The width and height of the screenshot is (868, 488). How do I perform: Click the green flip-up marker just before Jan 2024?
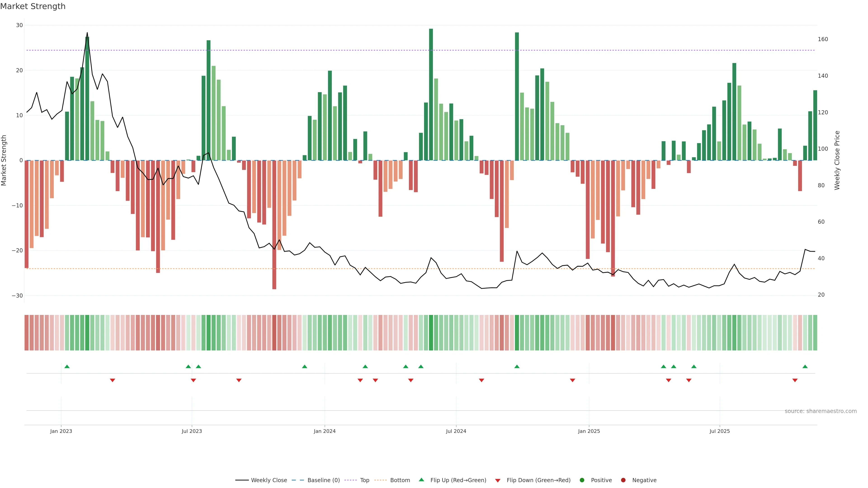tap(305, 366)
